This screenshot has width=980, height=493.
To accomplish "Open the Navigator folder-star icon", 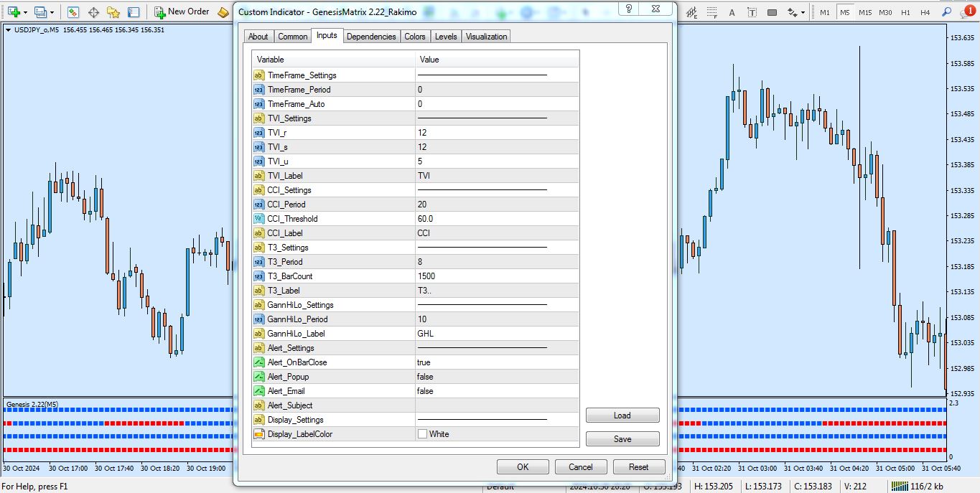I will point(113,12).
